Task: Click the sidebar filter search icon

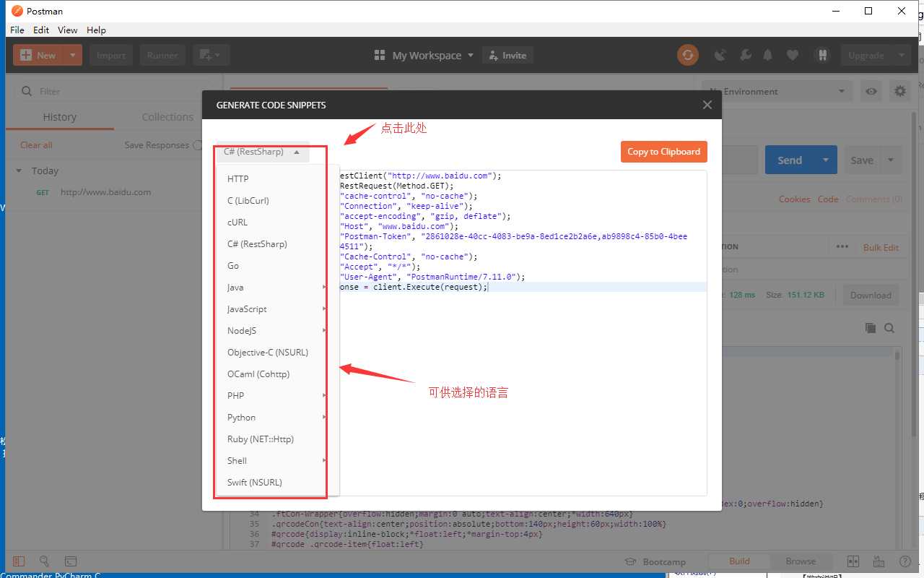Action: (x=27, y=91)
